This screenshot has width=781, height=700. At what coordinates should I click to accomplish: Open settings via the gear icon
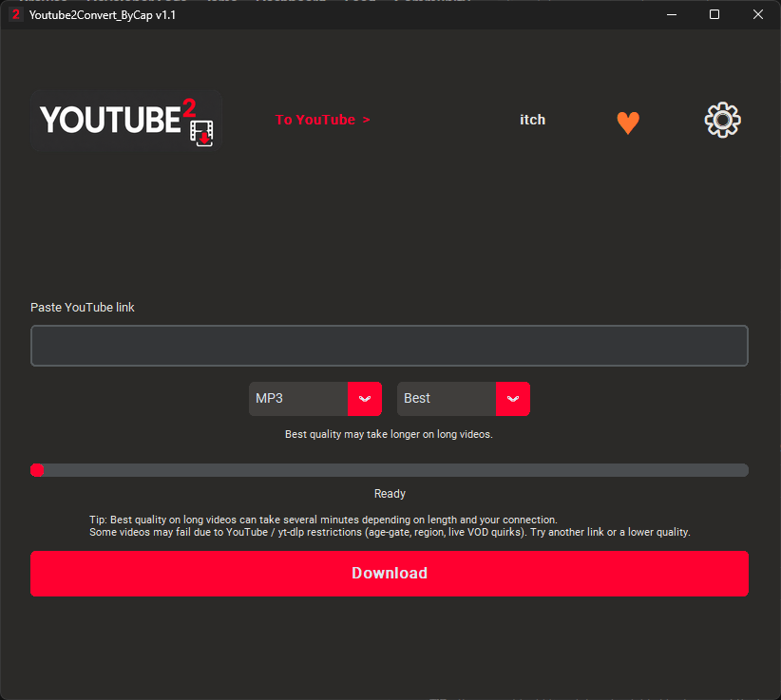(x=722, y=120)
